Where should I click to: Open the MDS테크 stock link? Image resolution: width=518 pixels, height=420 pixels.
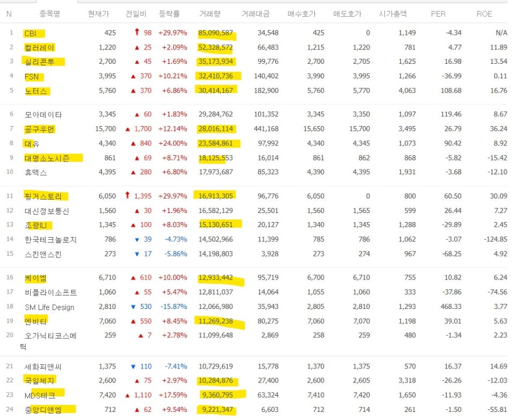click(40, 395)
